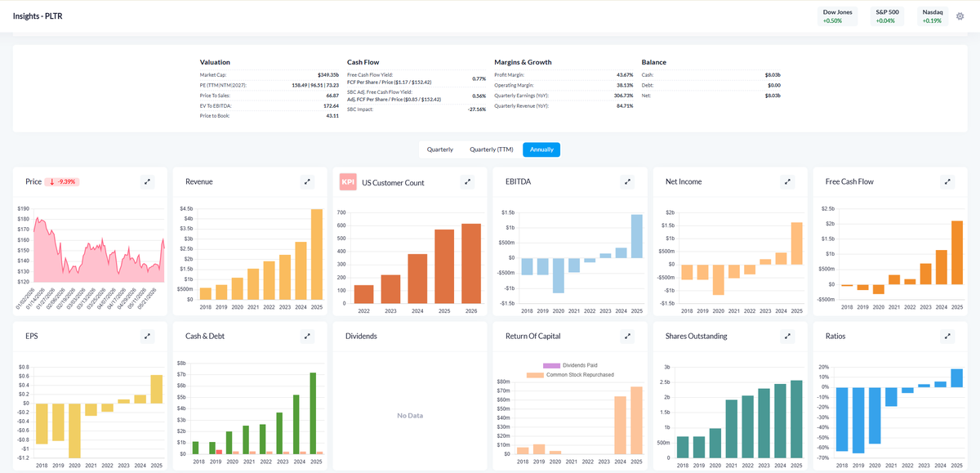The image size is (980, 473).
Task: Click the 2024 Common Stock Repurchased bar
Action: coord(620,426)
